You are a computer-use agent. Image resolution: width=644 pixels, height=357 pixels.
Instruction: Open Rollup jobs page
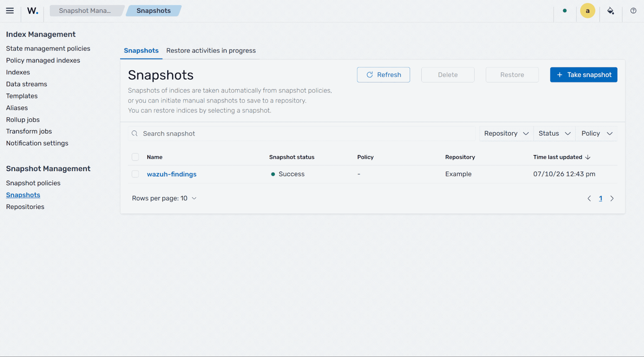[x=23, y=120]
